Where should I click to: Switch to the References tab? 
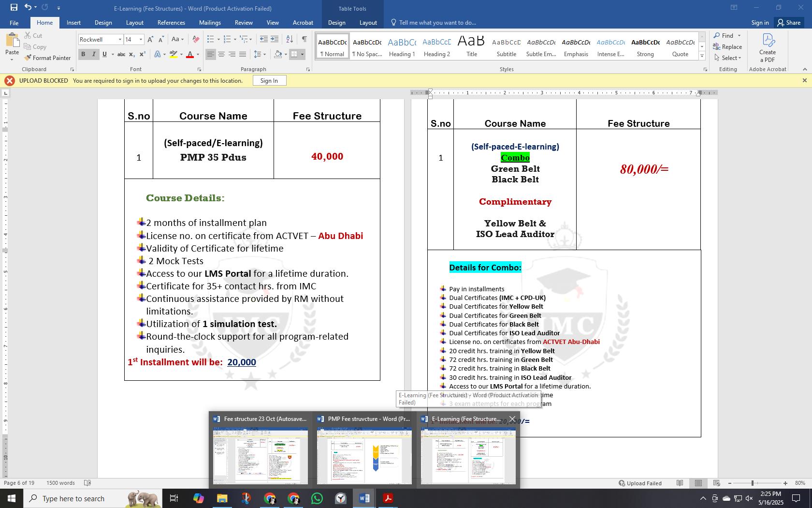click(171, 23)
